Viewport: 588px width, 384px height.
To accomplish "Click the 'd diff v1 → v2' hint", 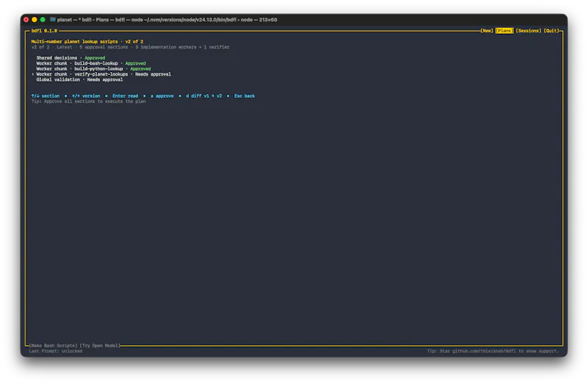I will tap(204, 96).
